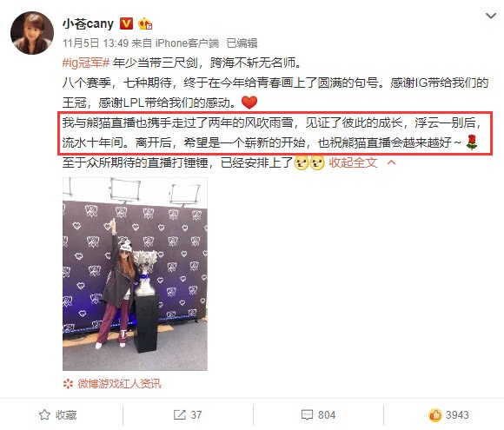
Task: Click the membership crown badge icon
Action: click(x=145, y=23)
